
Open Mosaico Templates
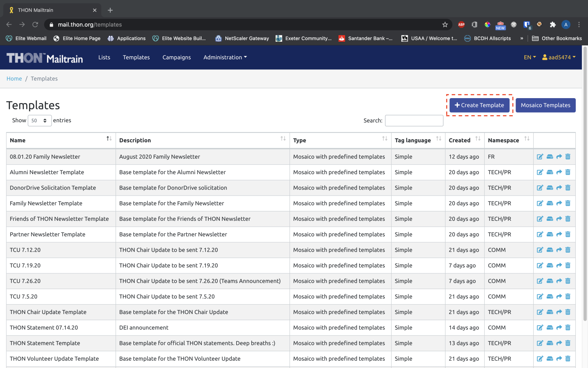coord(545,105)
